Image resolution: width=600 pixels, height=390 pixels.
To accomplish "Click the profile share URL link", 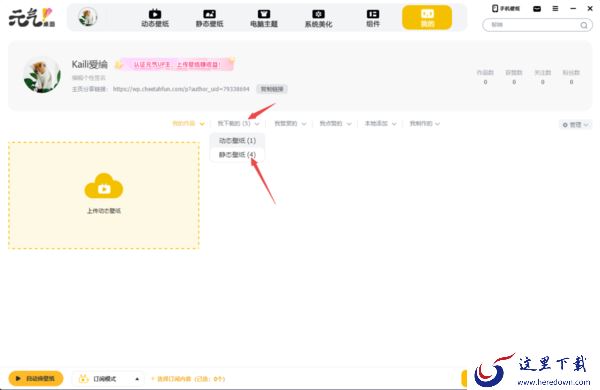I will click(181, 89).
